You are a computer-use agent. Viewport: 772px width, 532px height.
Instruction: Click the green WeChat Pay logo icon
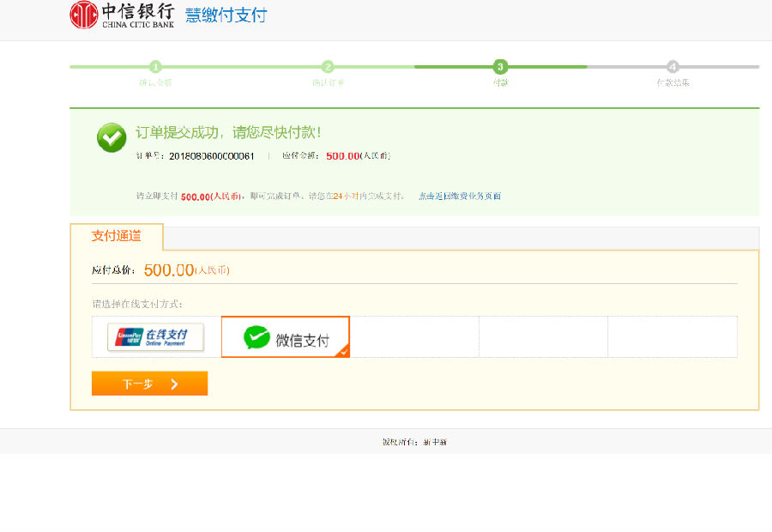click(x=256, y=337)
